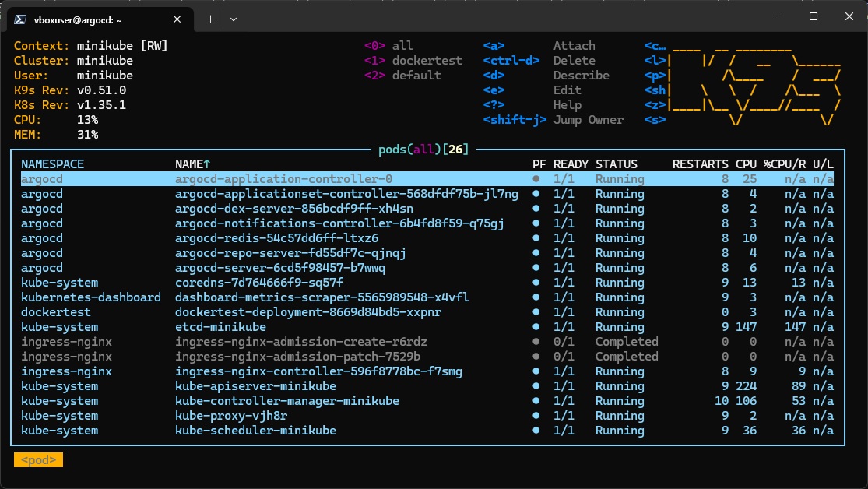Select pod kube-scheduler-minikube
This screenshot has width=868, height=489.
427,431
